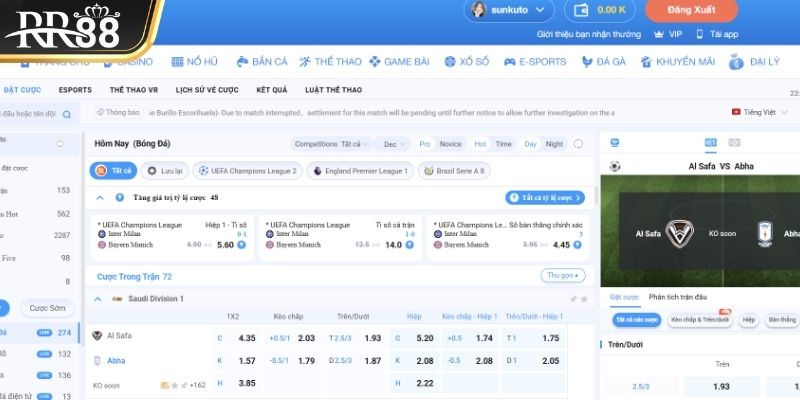Click Thu gọn collapse button
800x400 pixels.
tap(563, 276)
